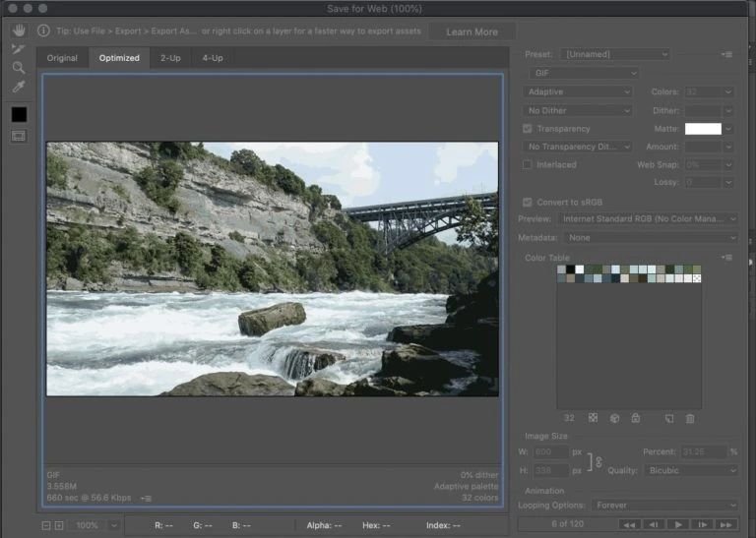Select the Slice Select tool

click(18, 48)
